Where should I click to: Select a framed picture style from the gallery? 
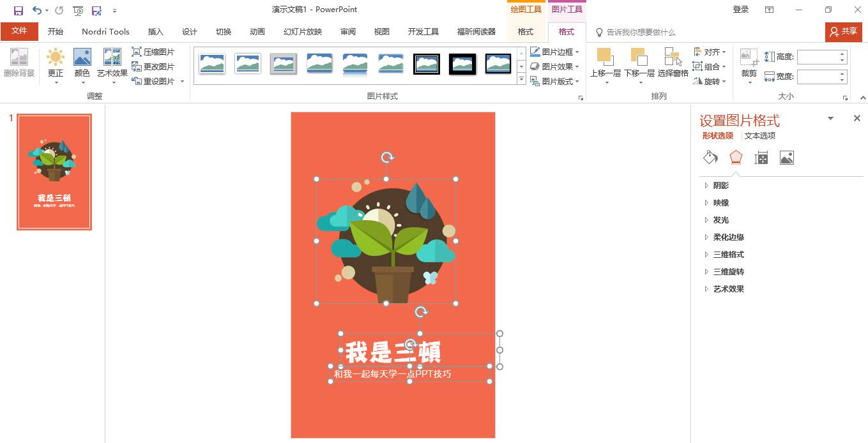[x=426, y=64]
